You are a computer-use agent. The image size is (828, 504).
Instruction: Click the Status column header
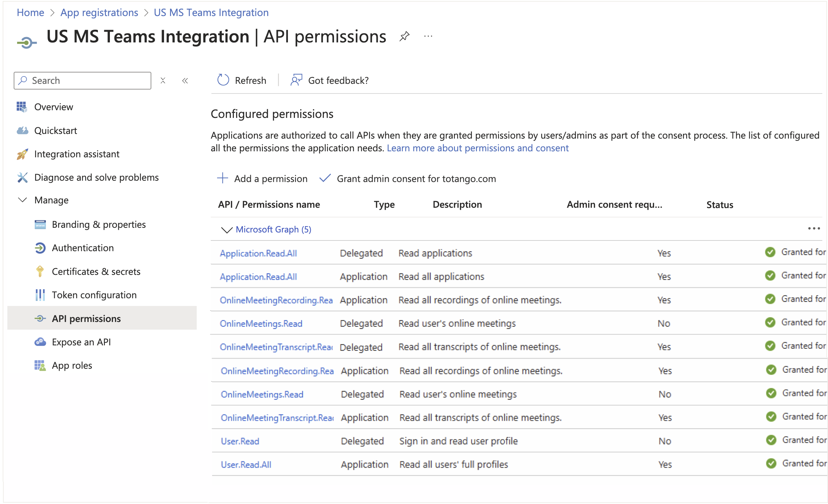[720, 205]
